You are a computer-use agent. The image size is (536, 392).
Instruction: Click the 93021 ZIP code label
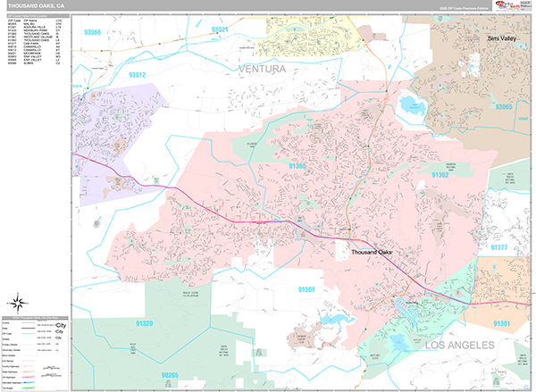221,29
